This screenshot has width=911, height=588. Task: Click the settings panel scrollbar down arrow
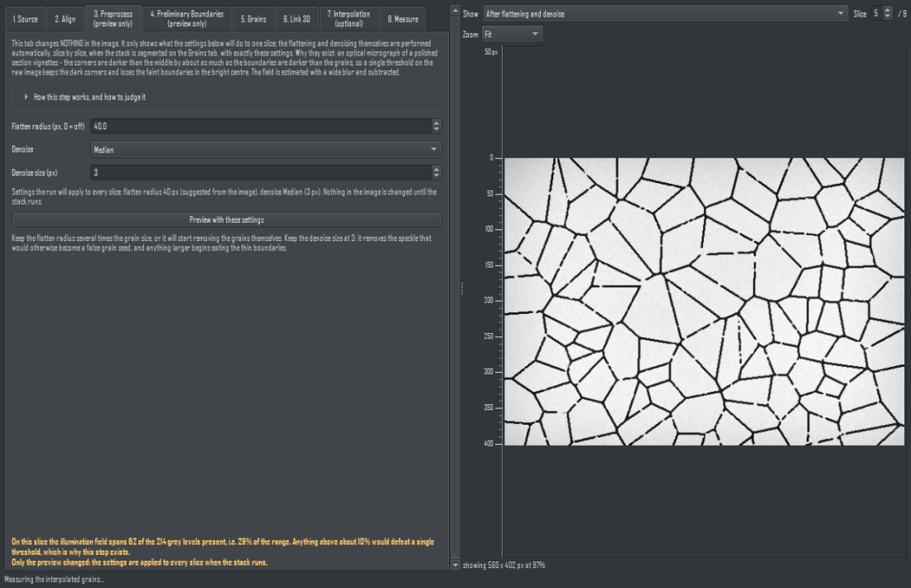coord(455,564)
